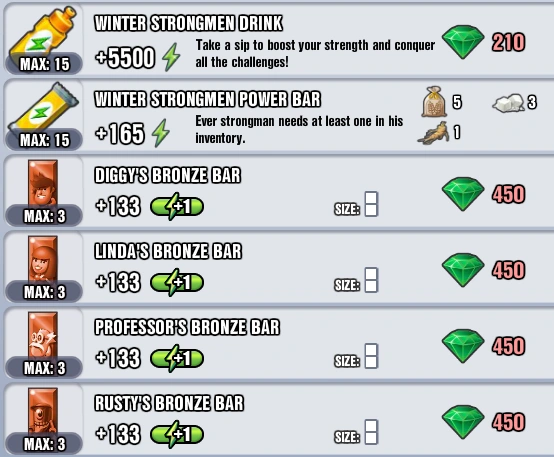Click the +1 energy pill on Diggy's bar
The height and width of the screenshot is (457, 554).
177,207
